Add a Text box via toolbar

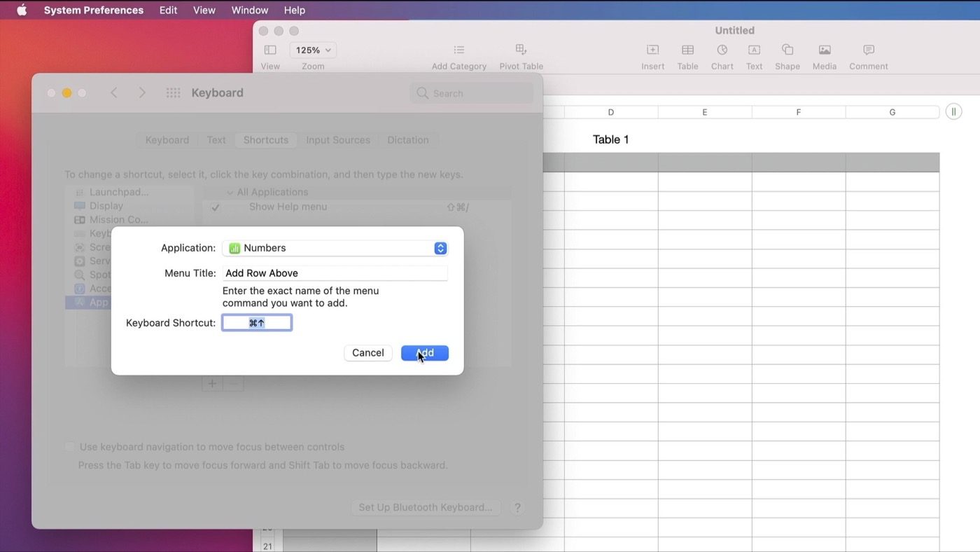point(754,50)
